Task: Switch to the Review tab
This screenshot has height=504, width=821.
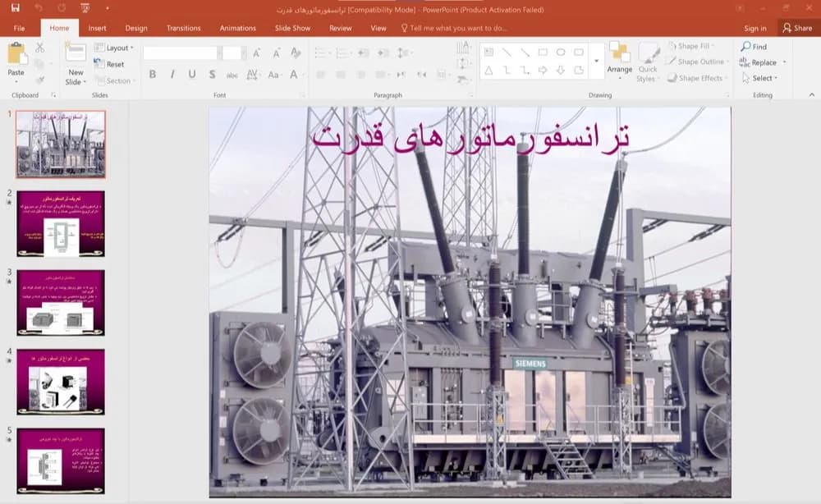Action: (341, 28)
